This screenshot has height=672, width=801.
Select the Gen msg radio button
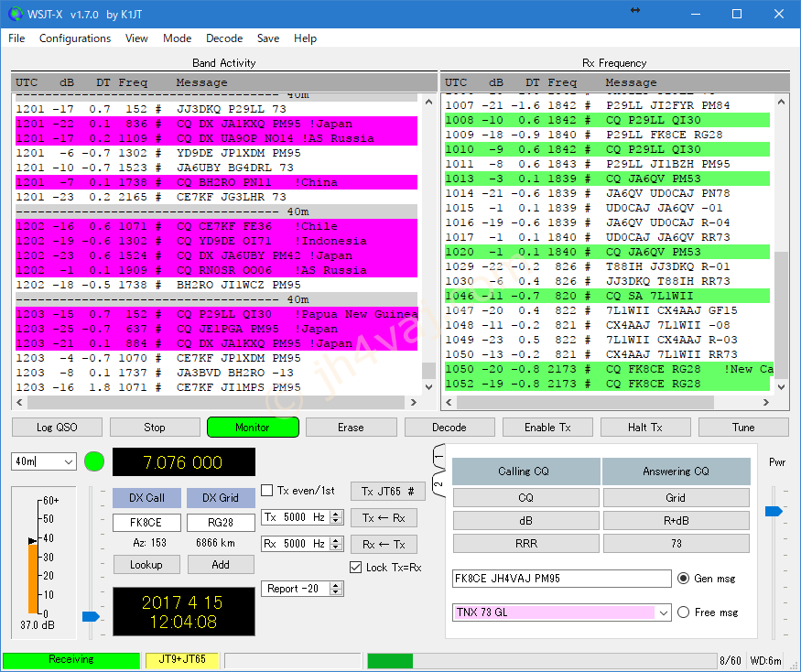coord(683,579)
